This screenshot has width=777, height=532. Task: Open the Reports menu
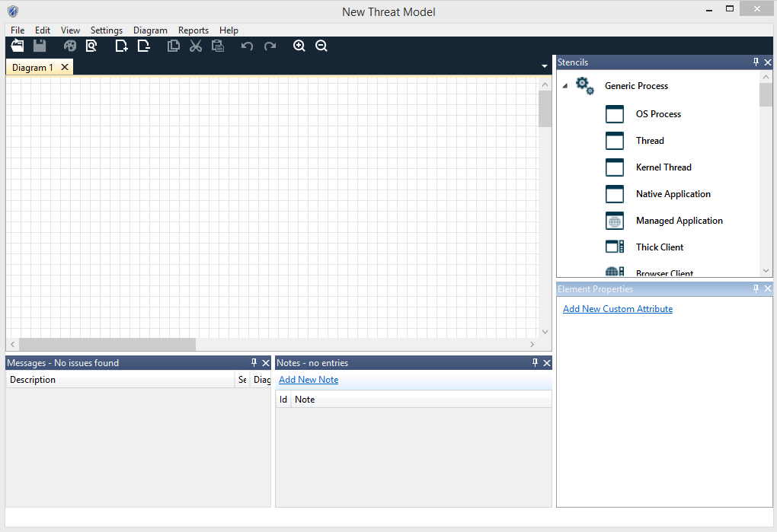tap(193, 30)
